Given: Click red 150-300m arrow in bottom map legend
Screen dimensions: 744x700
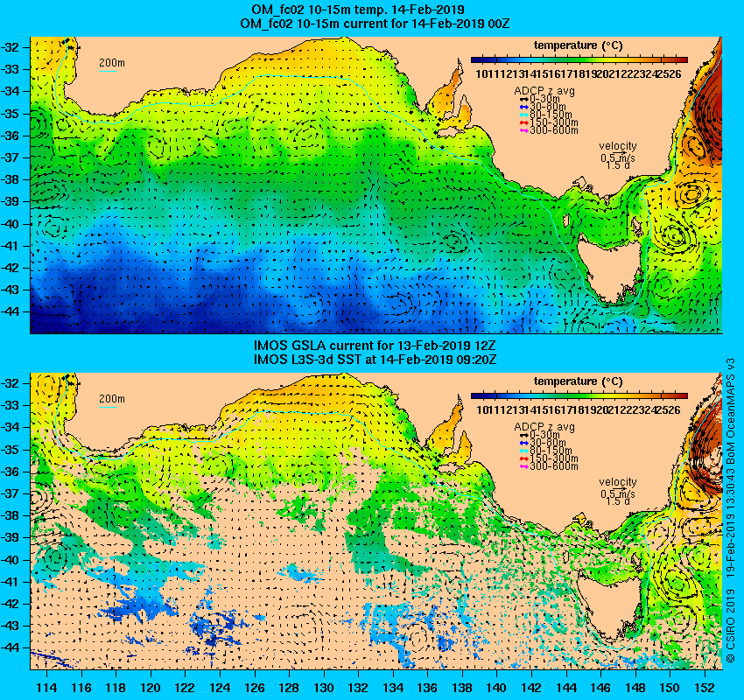Looking at the screenshot, I should click(x=523, y=458).
